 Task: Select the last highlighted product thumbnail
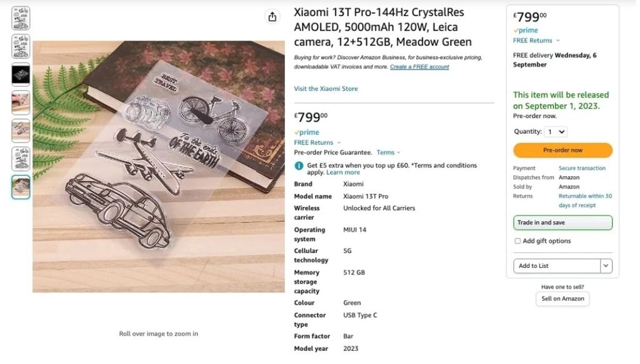coord(21,187)
